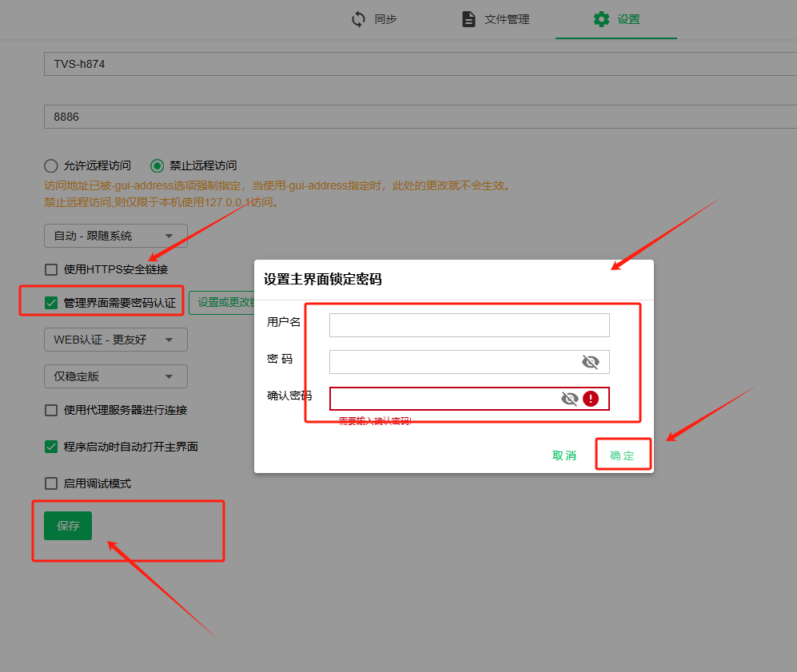Open the auto follow system dropdown
Screen dimensions: 797x672
[x=115, y=236]
